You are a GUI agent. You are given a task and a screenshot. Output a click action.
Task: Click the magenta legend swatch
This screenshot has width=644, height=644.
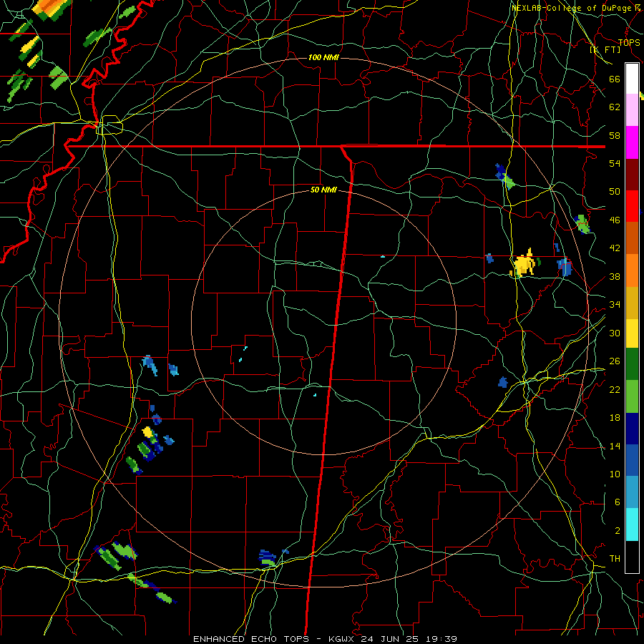(x=632, y=142)
